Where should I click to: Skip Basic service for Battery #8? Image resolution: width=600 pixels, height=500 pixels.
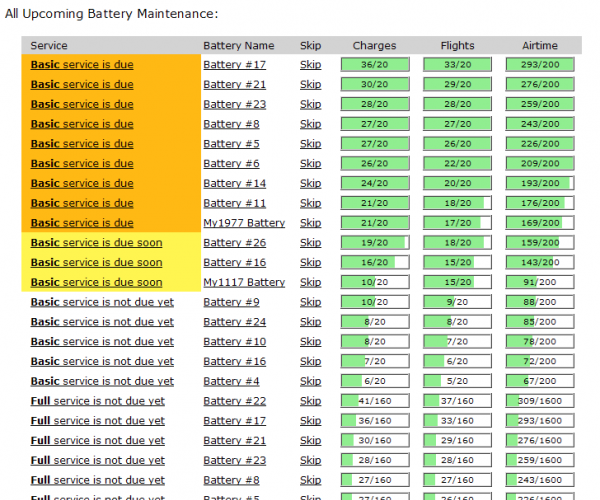[310, 124]
